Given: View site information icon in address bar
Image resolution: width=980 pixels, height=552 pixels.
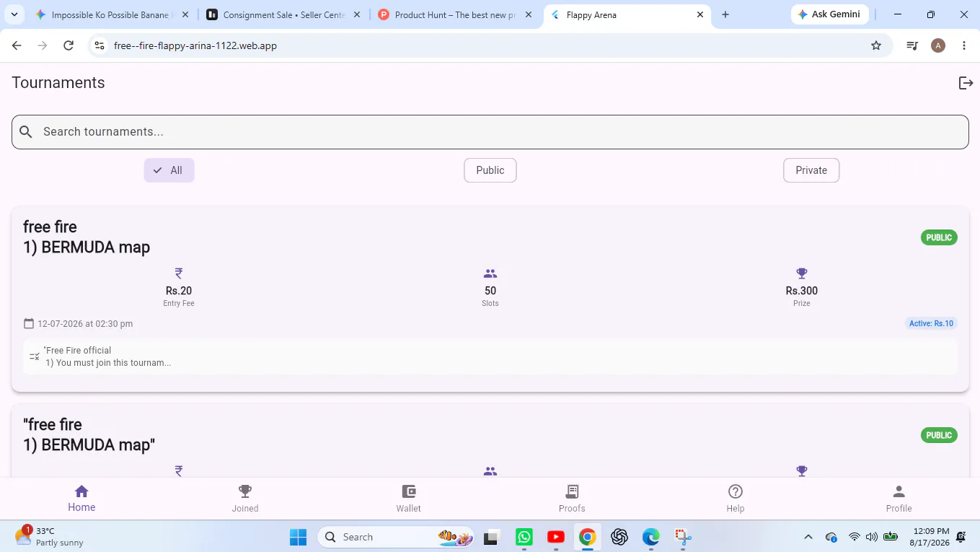Looking at the screenshot, I should pos(100,45).
